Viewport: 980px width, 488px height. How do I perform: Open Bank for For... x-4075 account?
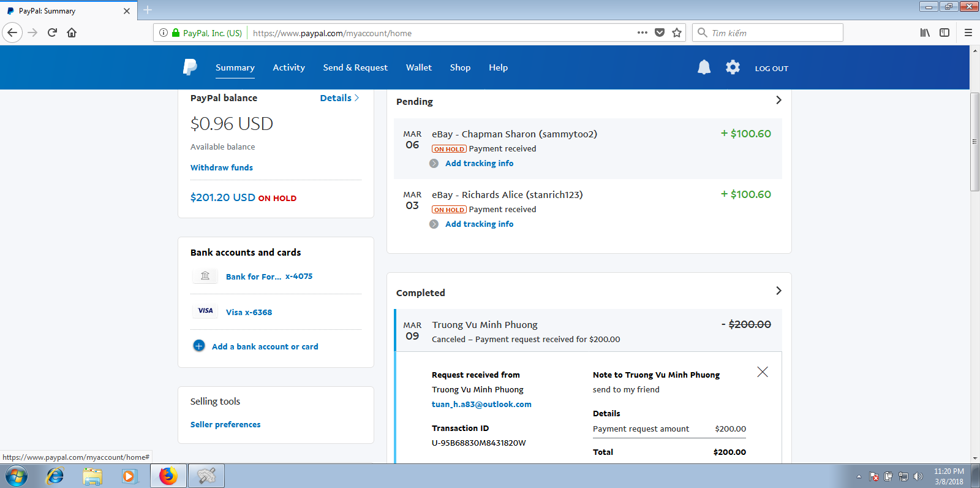pyautogui.click(x=269, y=276)
